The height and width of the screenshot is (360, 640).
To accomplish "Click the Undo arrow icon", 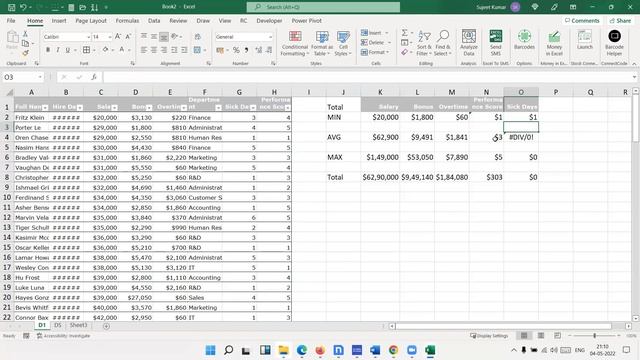I will point(23,7).
